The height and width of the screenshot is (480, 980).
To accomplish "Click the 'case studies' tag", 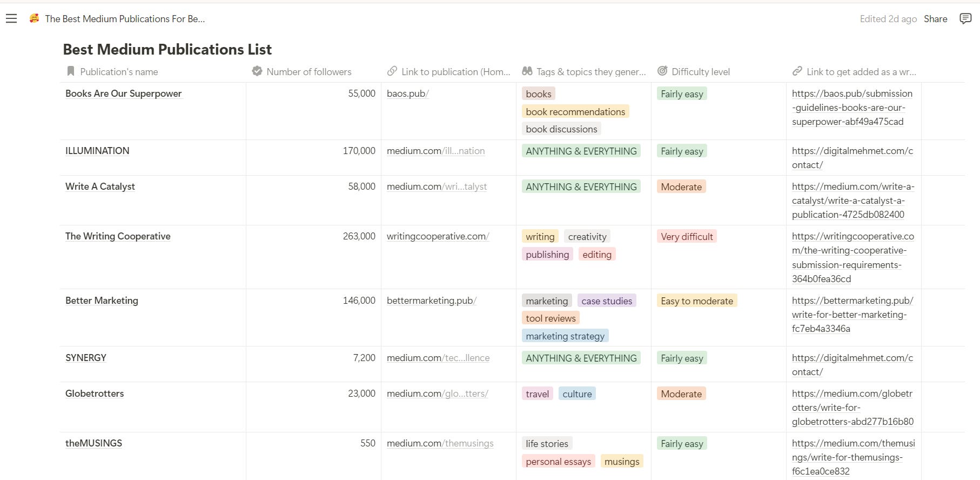I will [607, 301].
